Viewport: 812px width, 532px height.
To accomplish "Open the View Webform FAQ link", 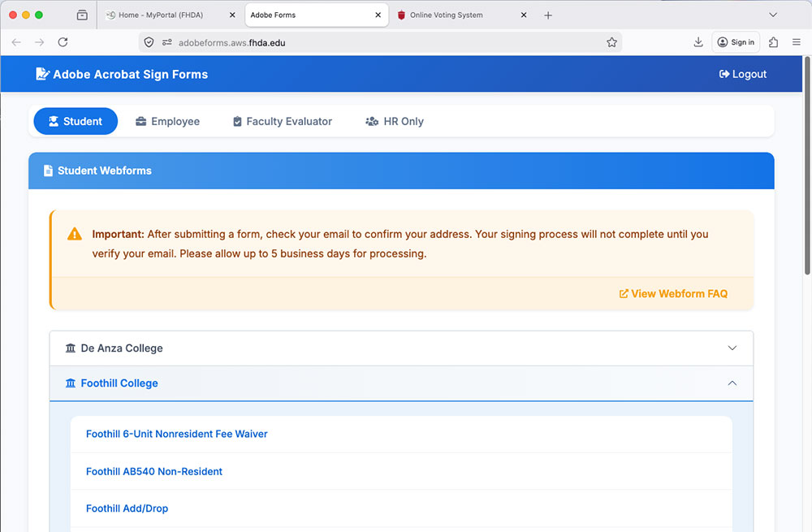I will pyautogui.click(x=673, y=294).
